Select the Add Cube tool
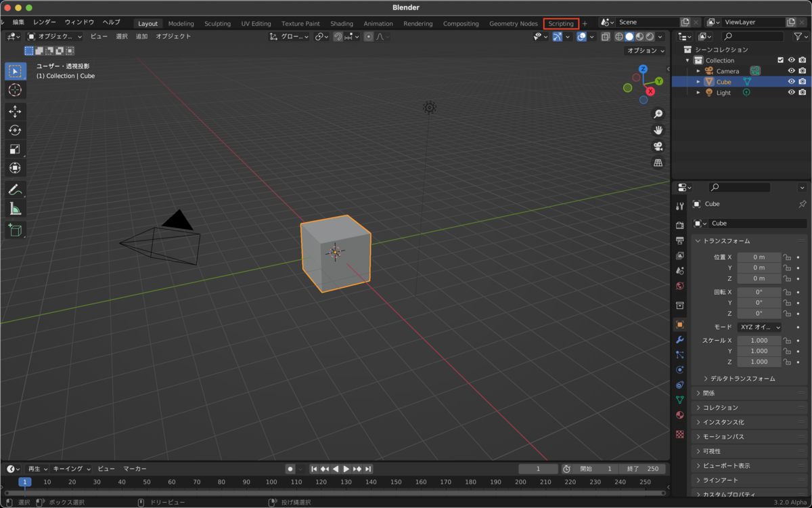Image resolution: width=812 pixels, height=508 pixels. click(16, 230)
